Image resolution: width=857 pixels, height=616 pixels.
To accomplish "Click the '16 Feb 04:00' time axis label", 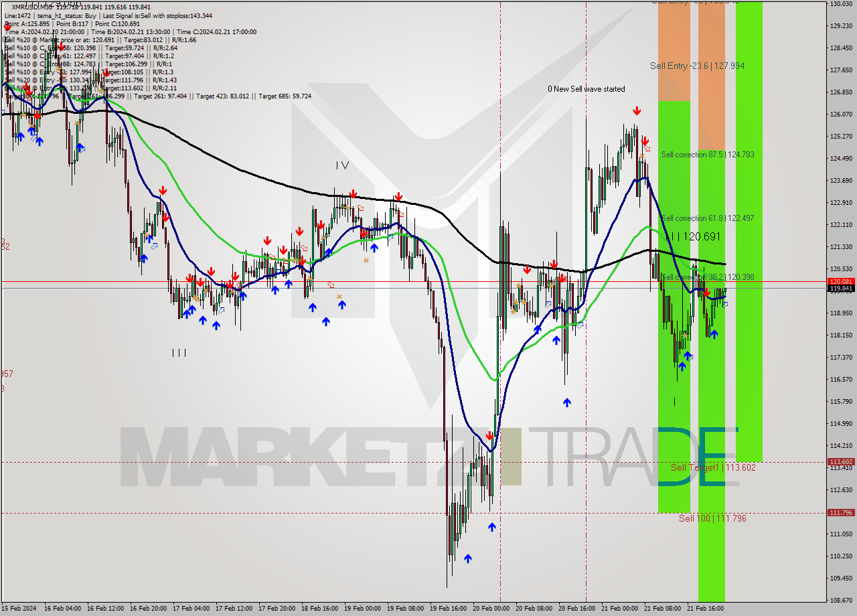I will [62, 609].
